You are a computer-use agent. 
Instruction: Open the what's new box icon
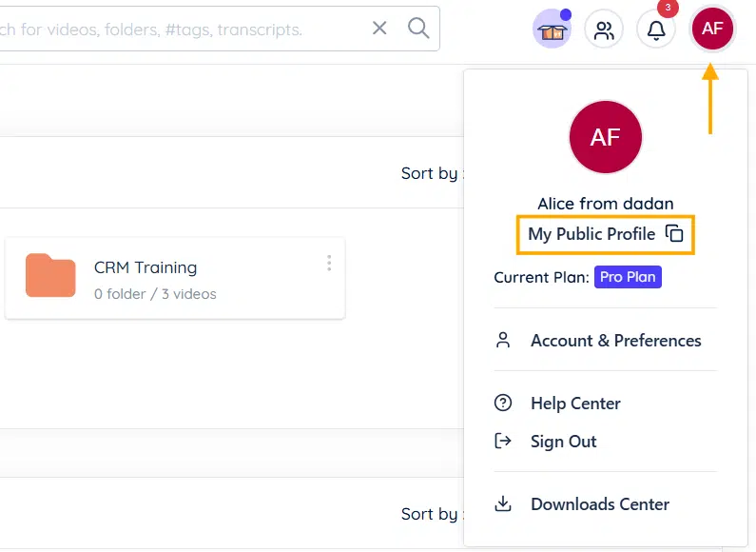(552, 30)
